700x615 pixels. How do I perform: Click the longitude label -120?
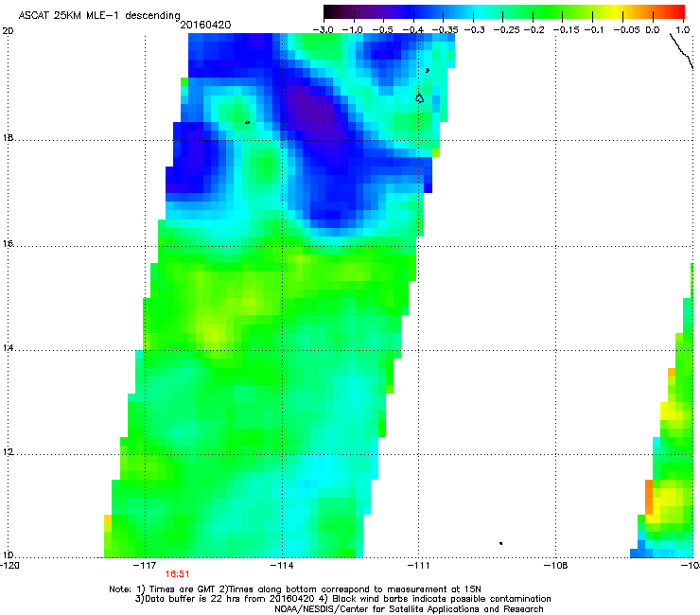point(9,566)
